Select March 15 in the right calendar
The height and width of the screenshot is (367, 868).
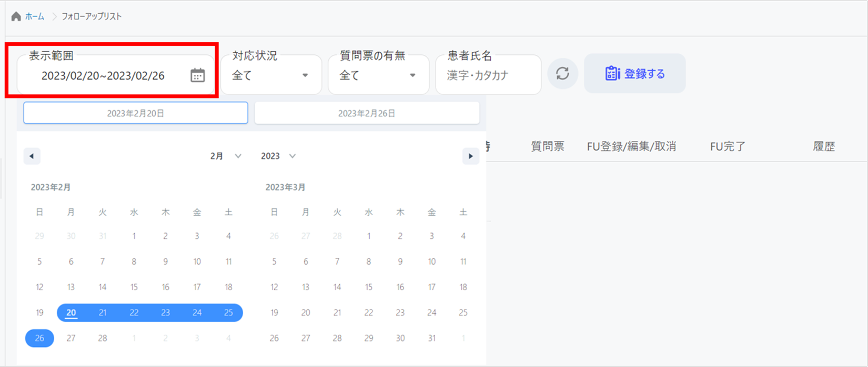tap(369, 287)
